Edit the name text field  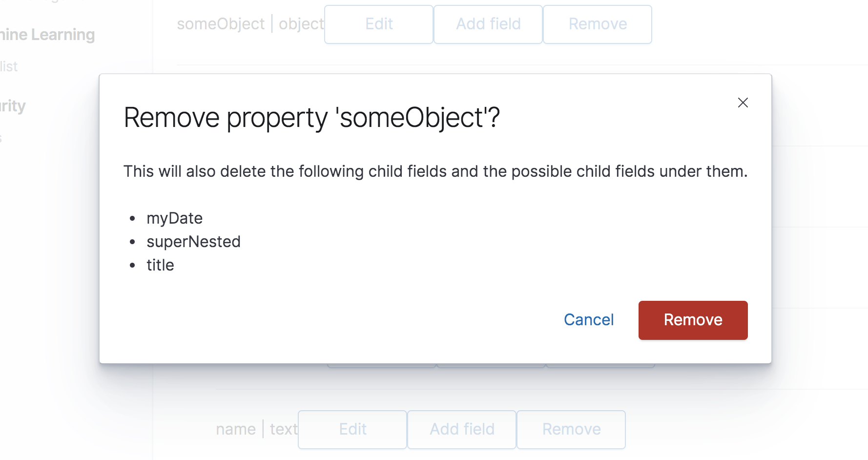tap(352, 429)
